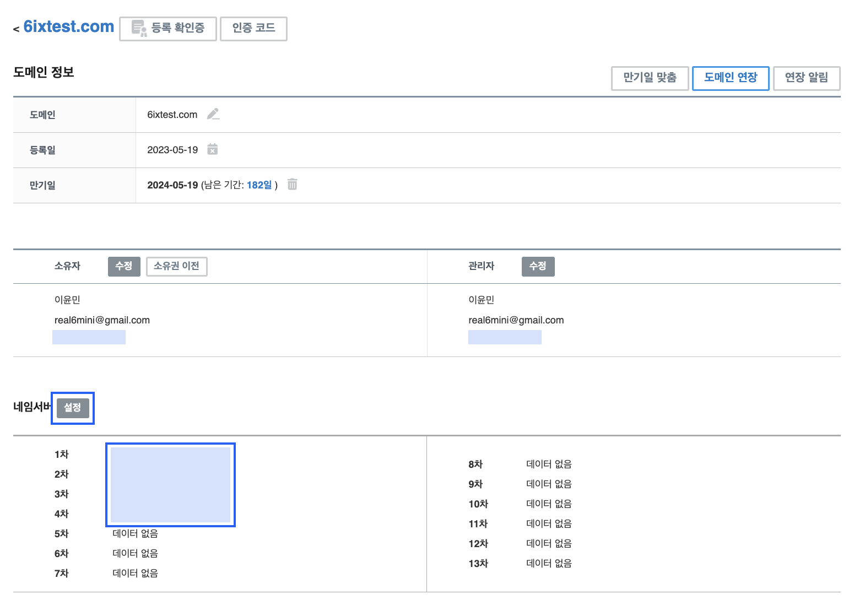Click 데이터 없음 in the 6차 row
Image resolution: width=854 pixels, height=616 pixels.
136,553
